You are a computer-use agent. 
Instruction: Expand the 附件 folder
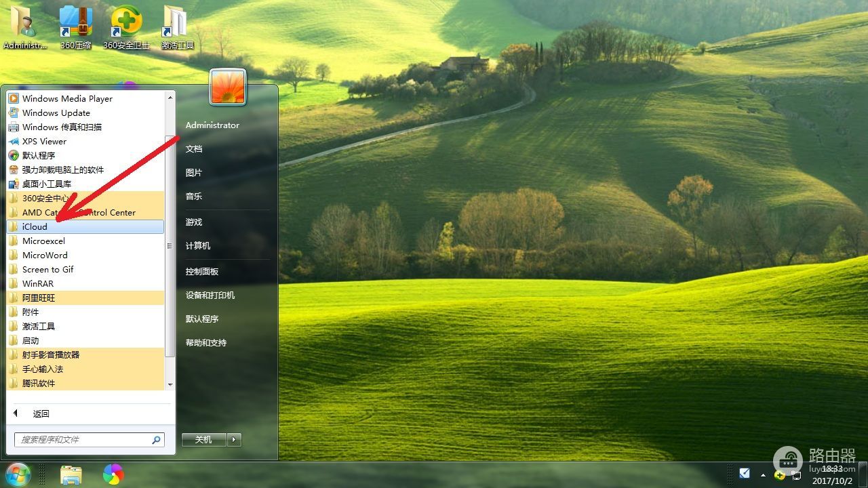tap(85, 312)
